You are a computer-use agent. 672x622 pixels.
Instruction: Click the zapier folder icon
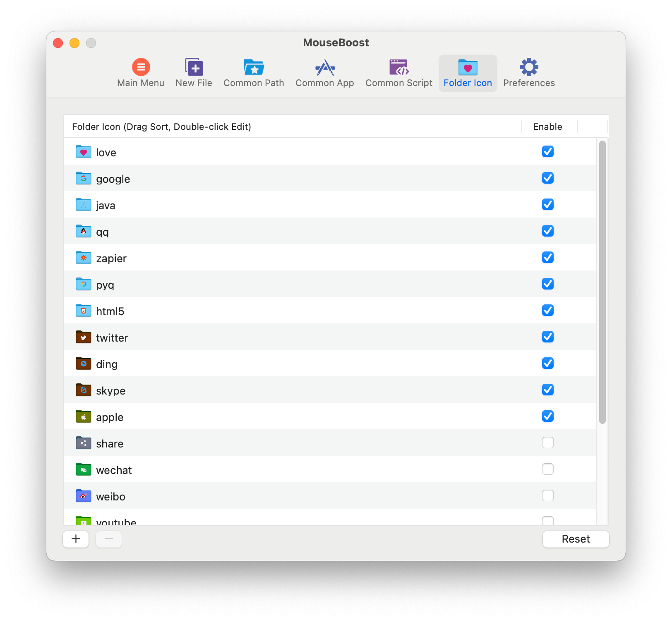tap(84, 258)
